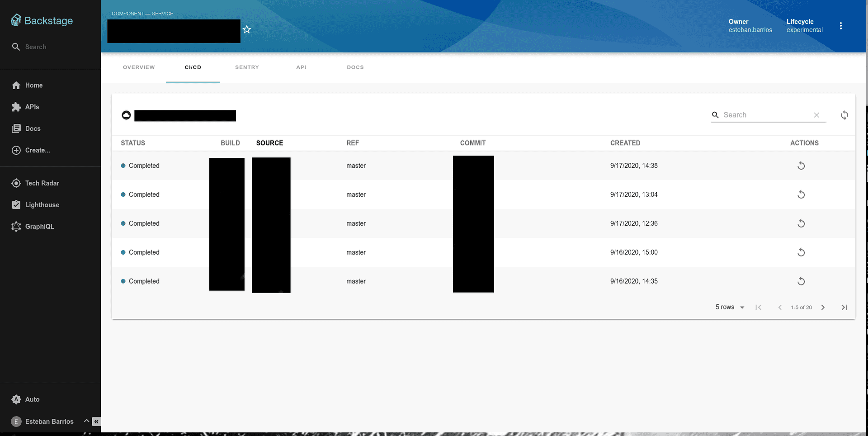
Task: Click Lifecycle experimental label
Action: pyautogui.click(x=805, y=26)
